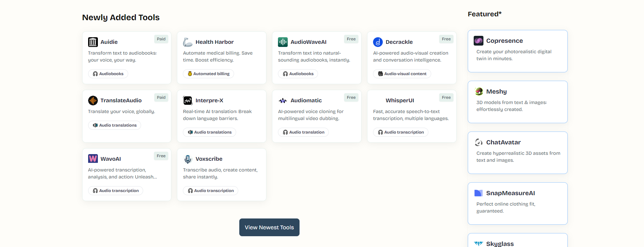This screenshot has height=247, width=644.
Task: Open Audio translations tag under TranslateAudio
Action: 115,125
